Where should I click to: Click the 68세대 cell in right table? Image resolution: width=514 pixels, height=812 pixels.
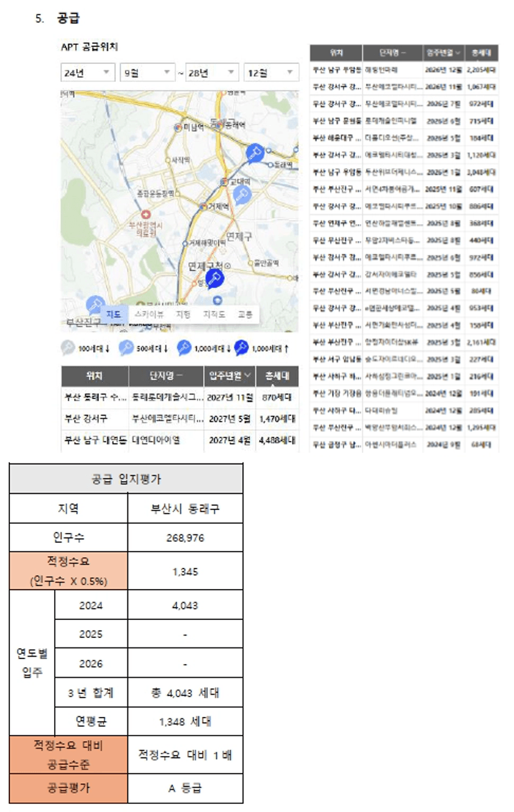pyautogui.click(x=482, y=444)
